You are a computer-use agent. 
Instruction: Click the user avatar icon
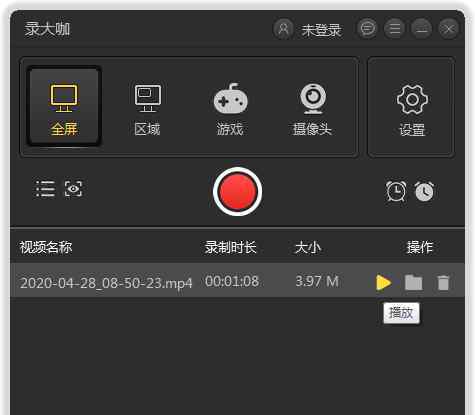283,29
